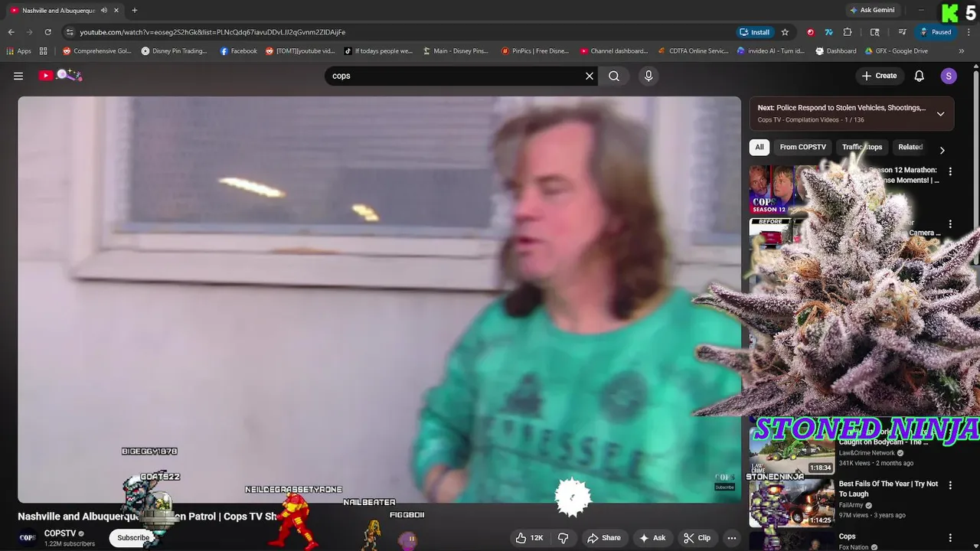Show more bookmarks chevron

click(x=961, y=51)
